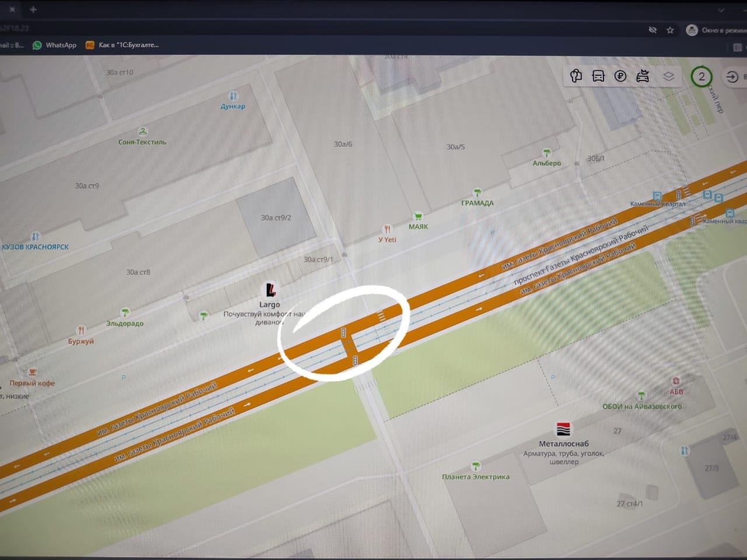This screenshot has height=560, width=747.
Task: Click the first map toolbar icon
Action: click(x=576, y=76)
